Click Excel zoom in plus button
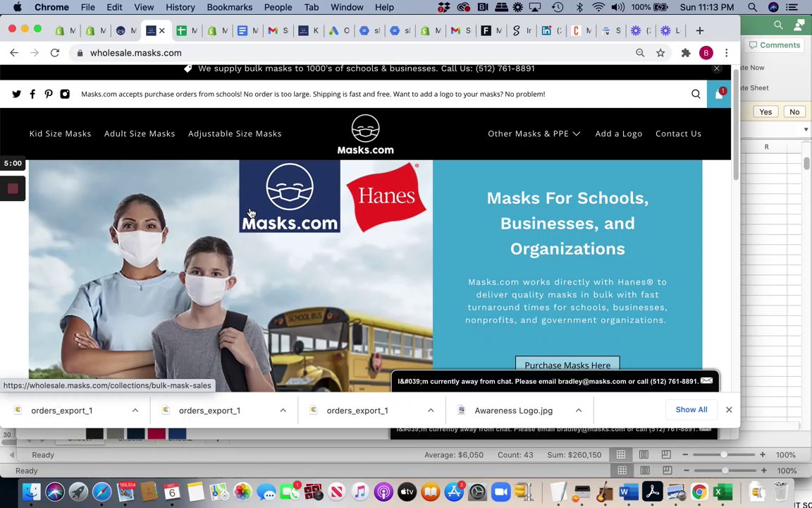812x508 pixels. [762, 454]
